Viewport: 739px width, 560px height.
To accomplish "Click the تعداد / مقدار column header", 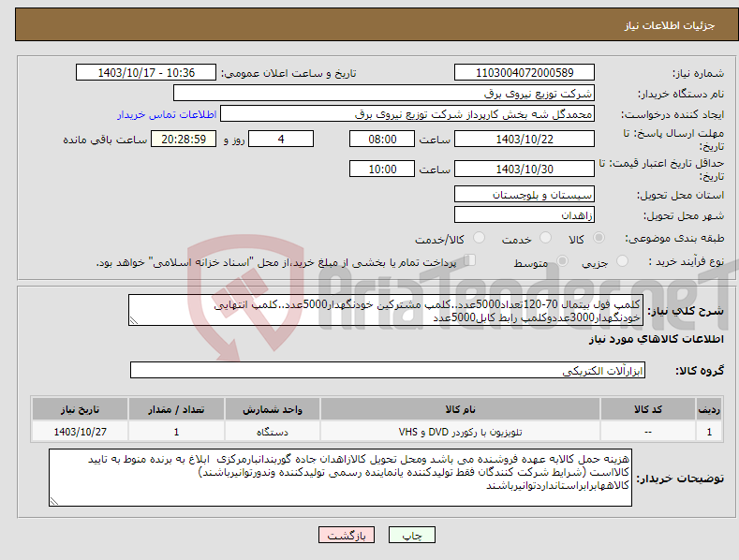I will pyautogui.click(x=176, y=408).
